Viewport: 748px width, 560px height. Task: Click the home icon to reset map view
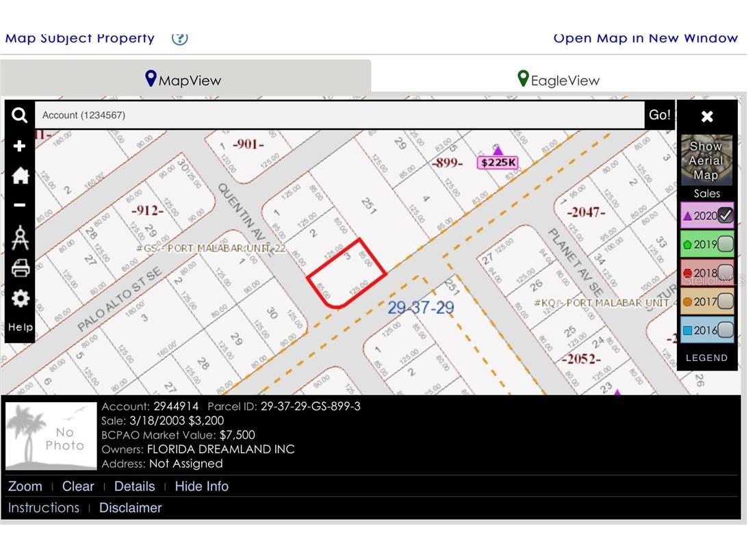point(19,176)
